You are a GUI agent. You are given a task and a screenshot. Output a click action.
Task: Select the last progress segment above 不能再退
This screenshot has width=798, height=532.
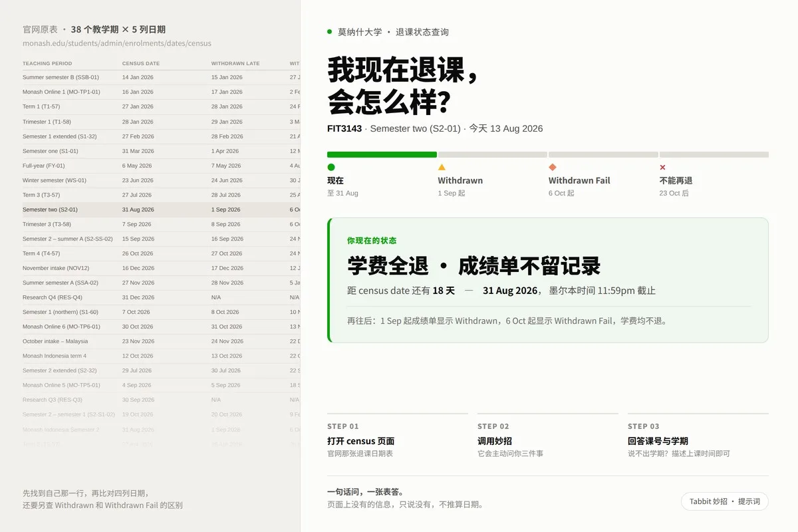point(714,154)
